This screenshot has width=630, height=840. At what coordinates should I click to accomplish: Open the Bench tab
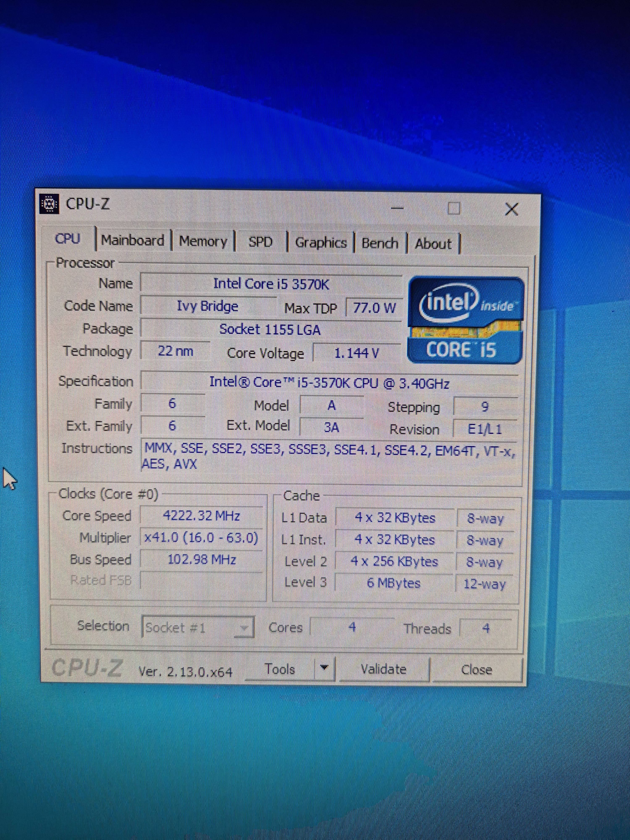click(380, 243)
